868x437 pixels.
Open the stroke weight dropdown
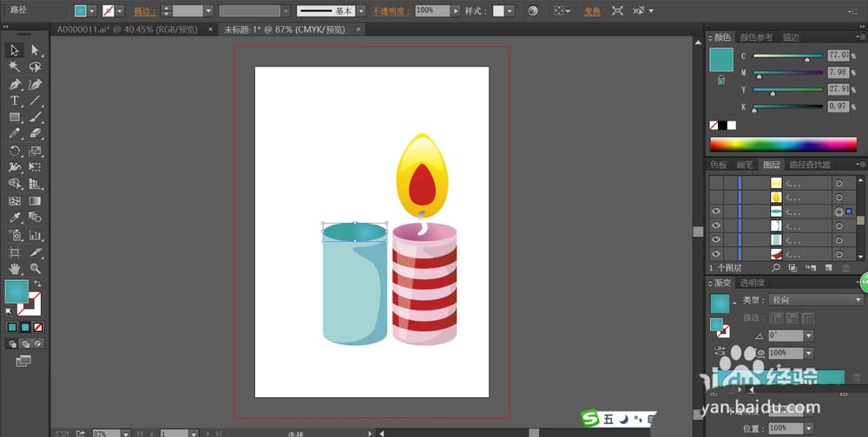208,10
